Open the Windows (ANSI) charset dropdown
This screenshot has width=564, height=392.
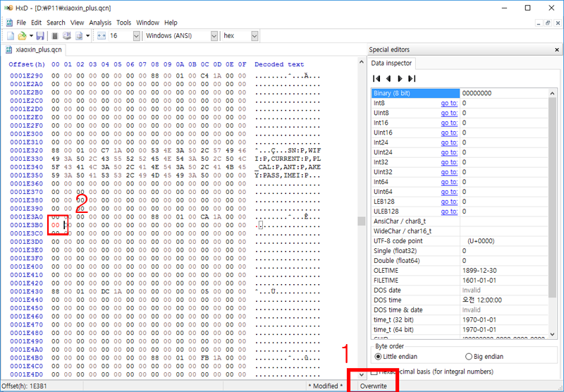tap(214, 35)
